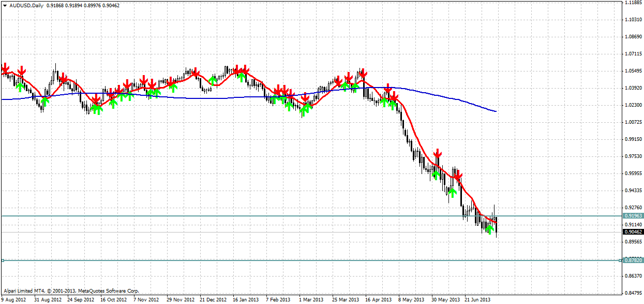The image size is (644, 304).
Task: Click the 30 May 2013 date label
Action: coord(444,300)
